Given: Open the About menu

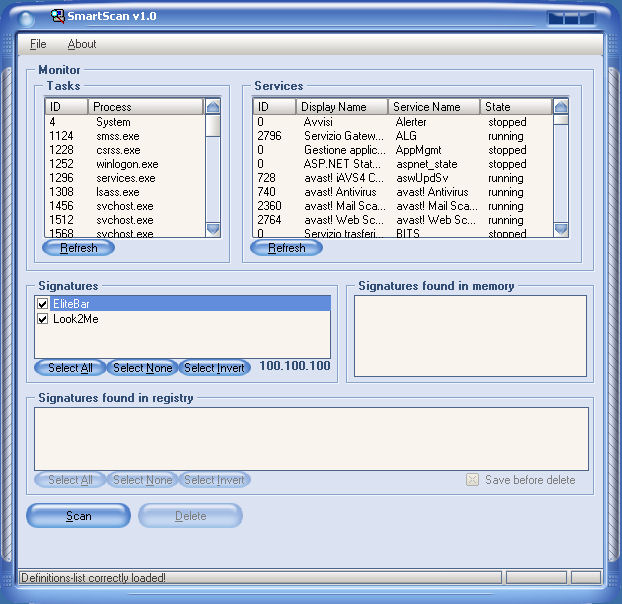Looking at the screenshot, I should [x=82, y=44].
